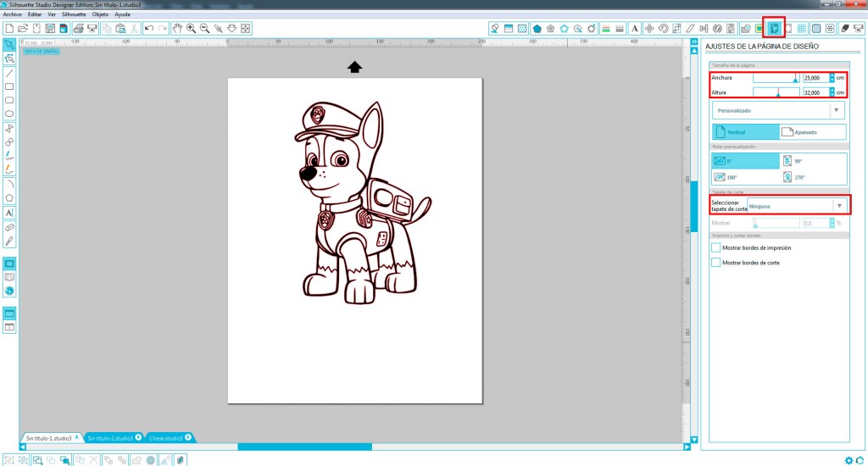This screenshot has height=466, width=868.
Task: Select Apaisado page orientation
Action: [x=813, y=132]
